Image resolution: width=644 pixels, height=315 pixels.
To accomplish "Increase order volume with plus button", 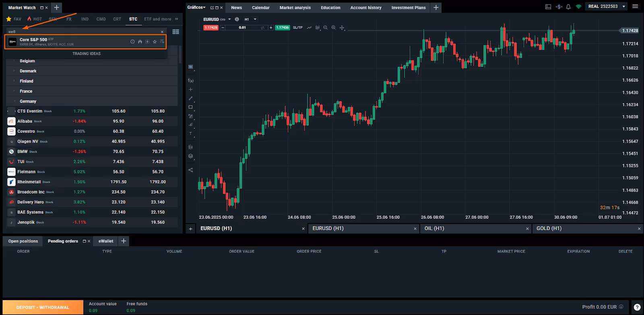I will click(x=271, y=28).
